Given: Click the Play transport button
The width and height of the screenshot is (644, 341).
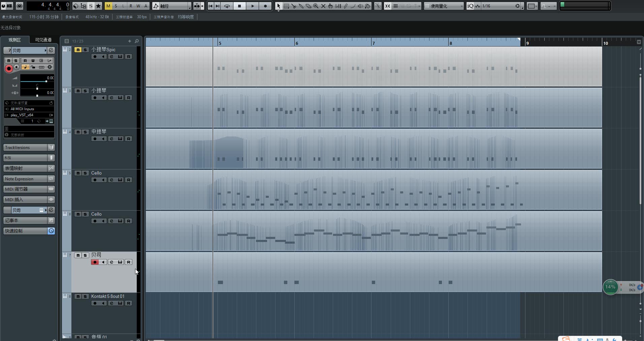Looking at the screenshot, I should tap(253, 6).
